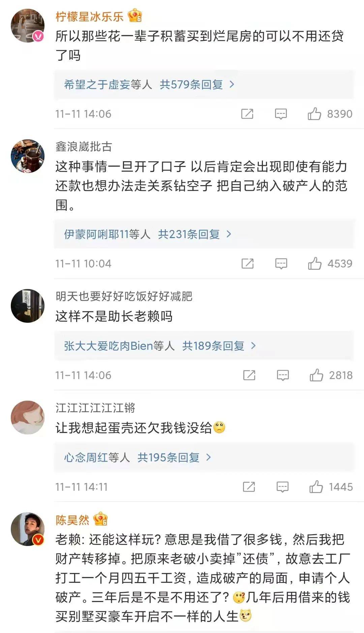
Task: Repost 鑫浪崴批古's comment using share icon
Action: [248, 264]
